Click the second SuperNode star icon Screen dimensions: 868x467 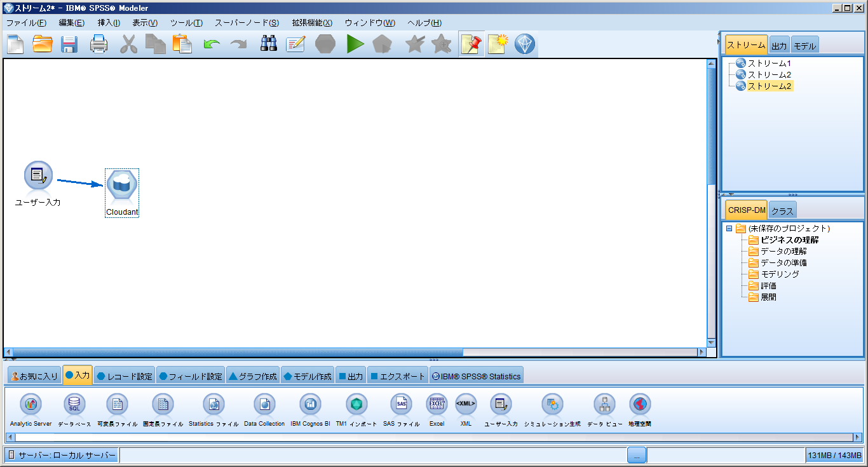[441, 44]
